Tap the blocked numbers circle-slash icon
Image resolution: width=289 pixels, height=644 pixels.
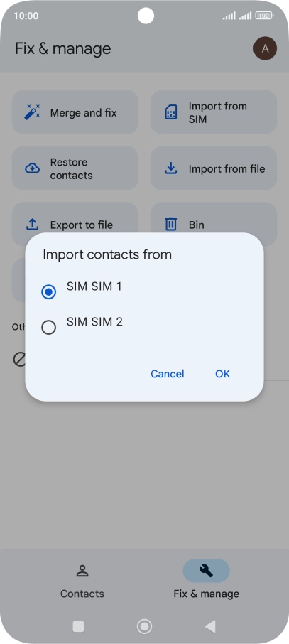[19, 360]
